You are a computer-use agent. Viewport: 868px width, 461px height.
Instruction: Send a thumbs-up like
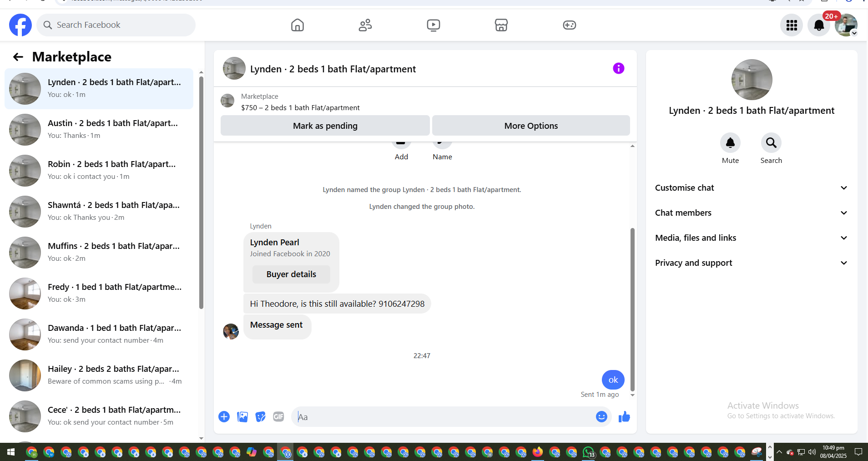pyautogui.click(x=624, y=417)
